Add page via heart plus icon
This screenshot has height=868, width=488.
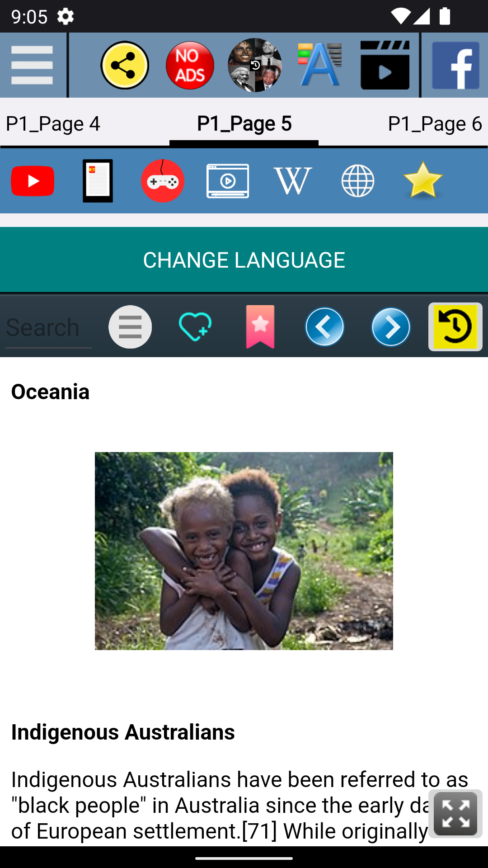[195, 327]
